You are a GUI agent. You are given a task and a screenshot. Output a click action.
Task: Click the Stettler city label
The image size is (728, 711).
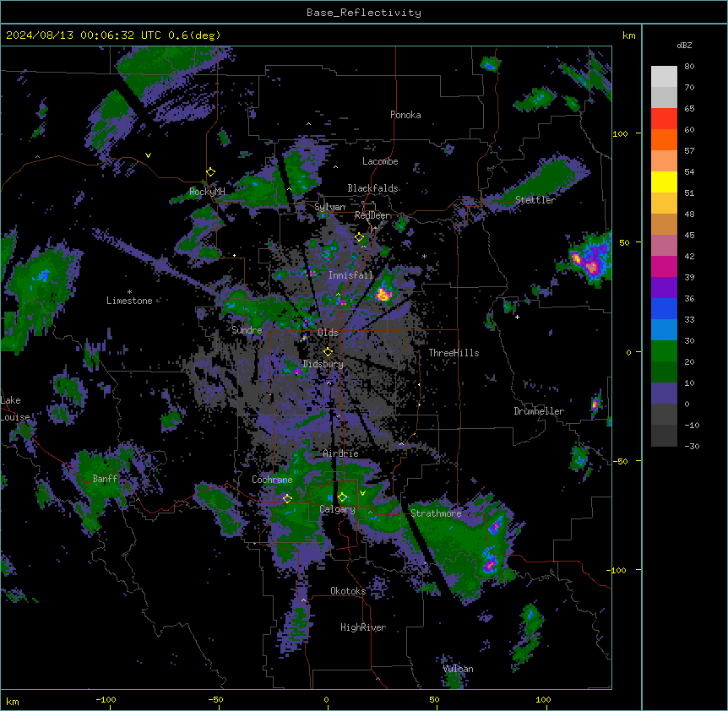point(535,200)
